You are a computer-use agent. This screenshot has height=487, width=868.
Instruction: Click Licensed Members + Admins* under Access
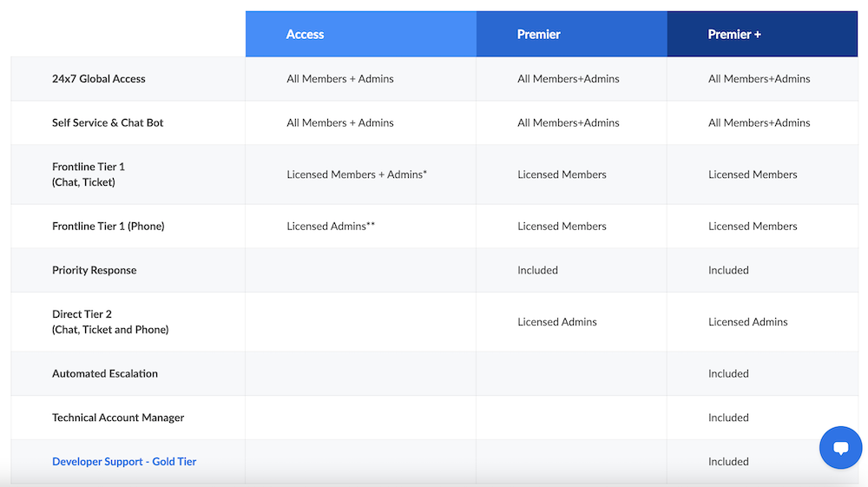(357, 174)
